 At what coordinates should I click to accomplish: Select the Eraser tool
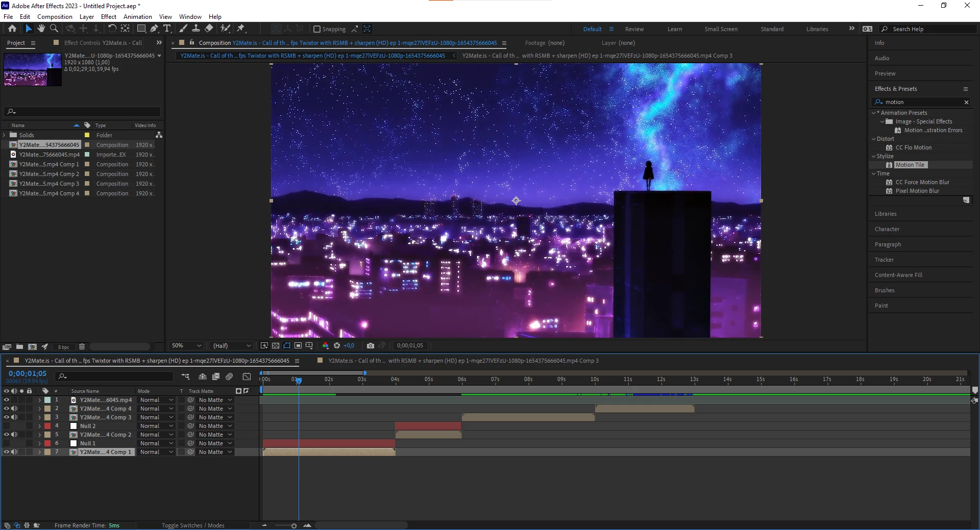point(209,29)
